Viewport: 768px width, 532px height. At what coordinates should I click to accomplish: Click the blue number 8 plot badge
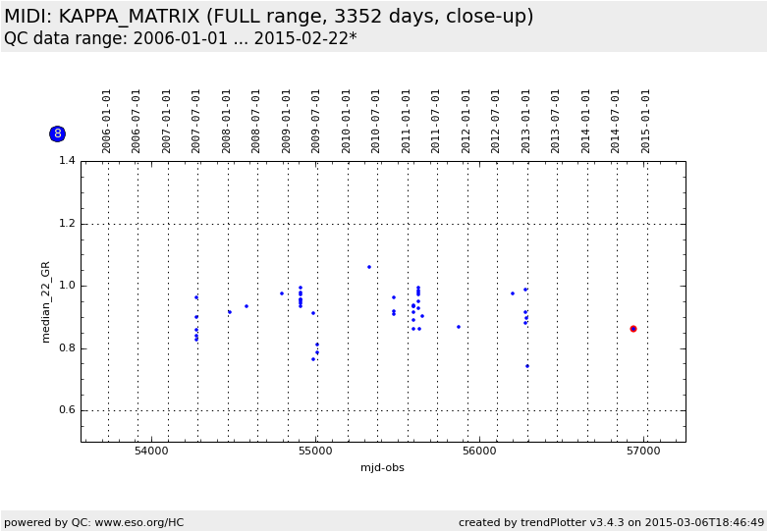pos(57,133)
